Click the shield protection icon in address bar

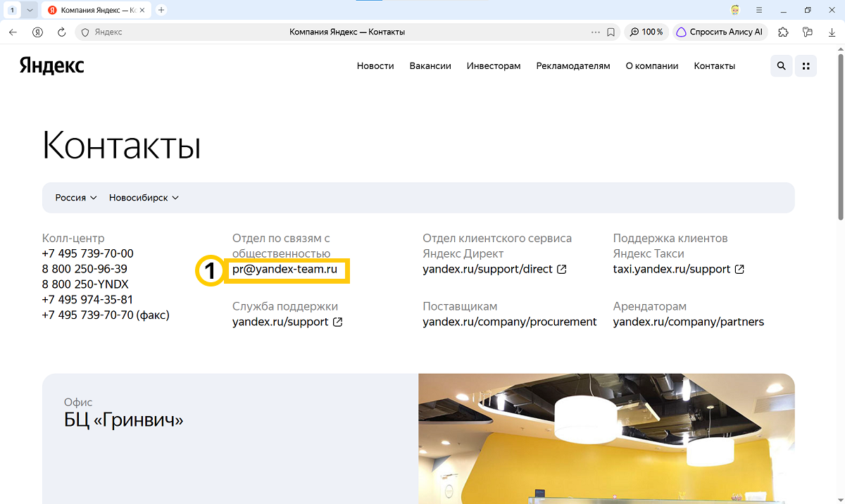click(85, 32)
